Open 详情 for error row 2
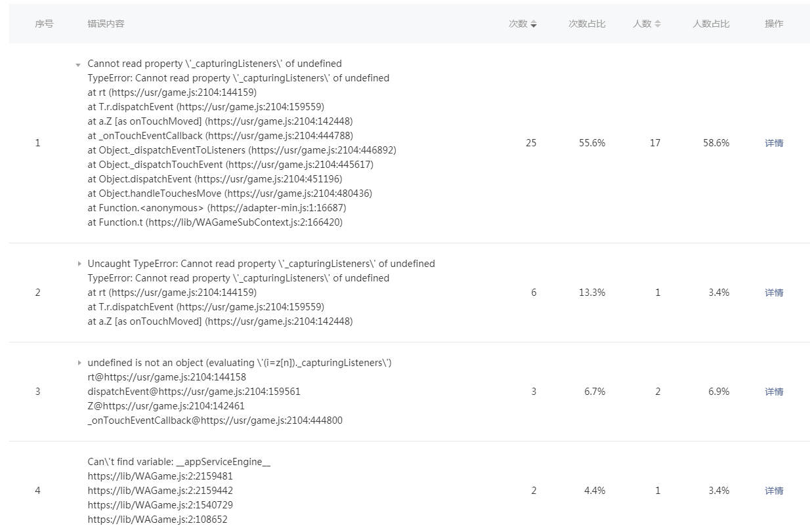 pos(774,293)
